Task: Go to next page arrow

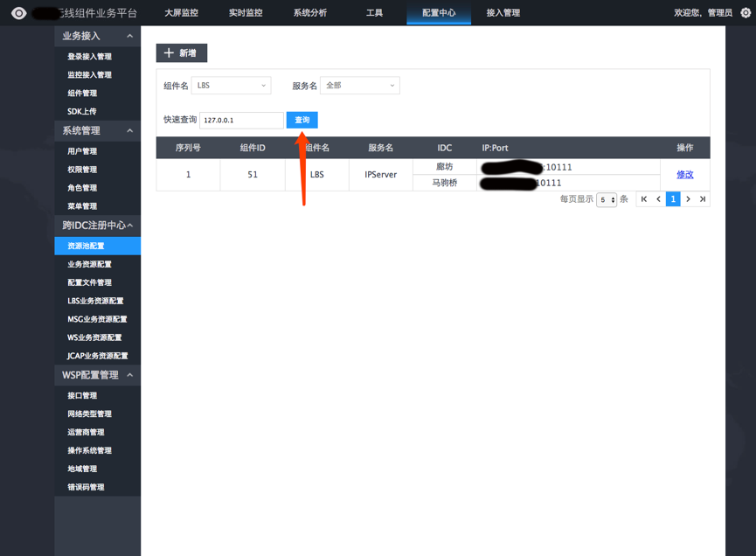Action: tap(688, 199)
